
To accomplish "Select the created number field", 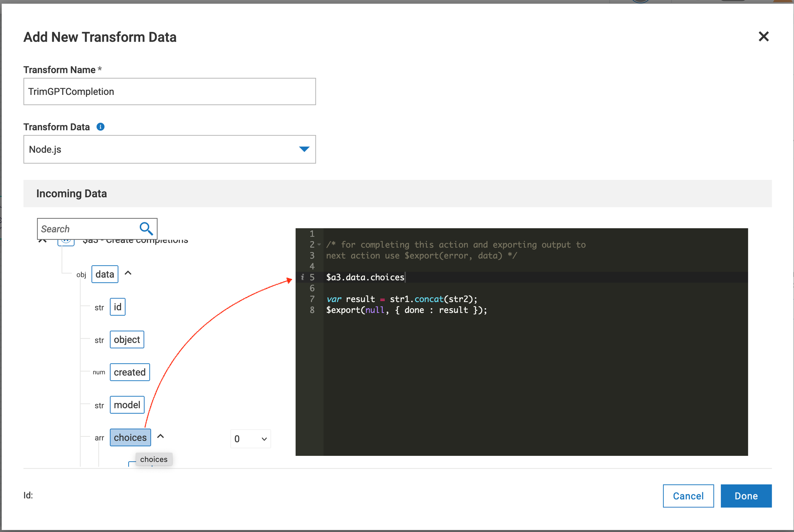I will point(129,372).
